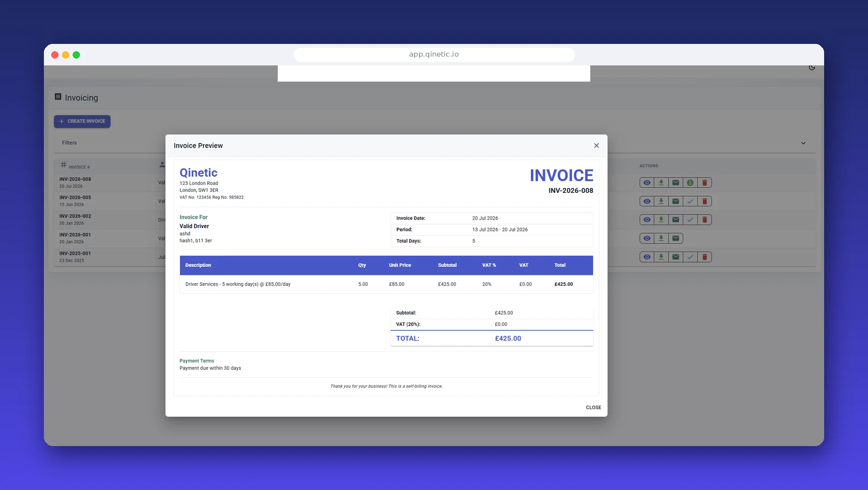Click the unit price £85.00 cell
This screenshot has height=490, width=868.
click(397, 284)
